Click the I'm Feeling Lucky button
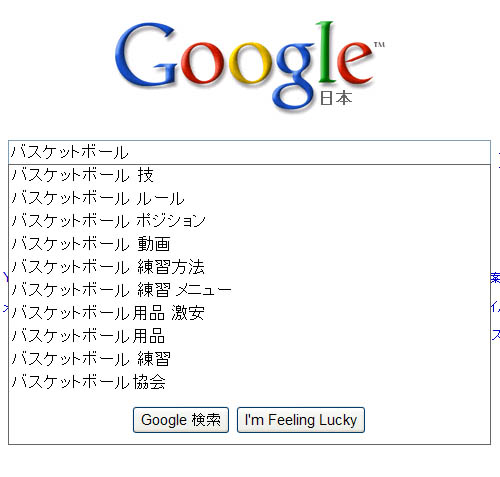Screen dimensions: 500x477 301,420
